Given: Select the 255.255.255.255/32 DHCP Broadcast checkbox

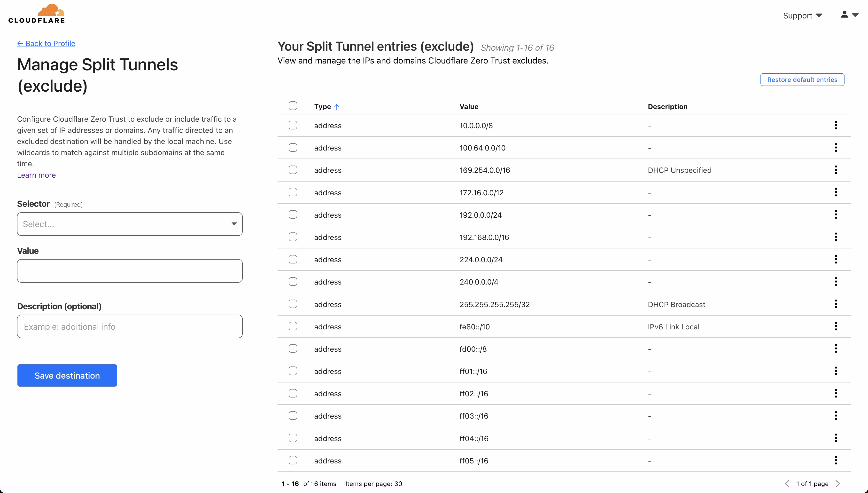Looking at the screenshot, I should pyautogui.click(x=293, y=304).
